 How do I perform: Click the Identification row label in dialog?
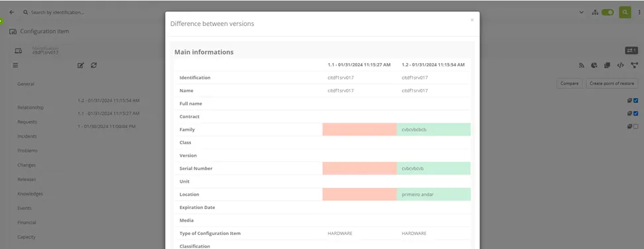[x=195, y=78]
